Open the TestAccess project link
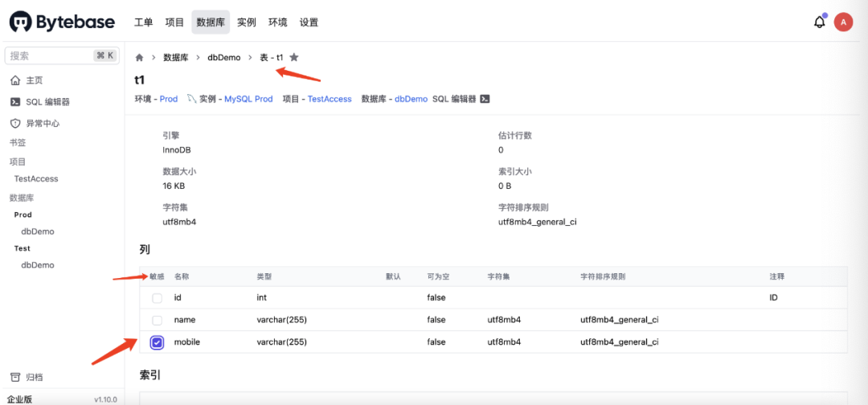Image resolution: width=868 pixels, height=405 pixels. click(330, 99)
